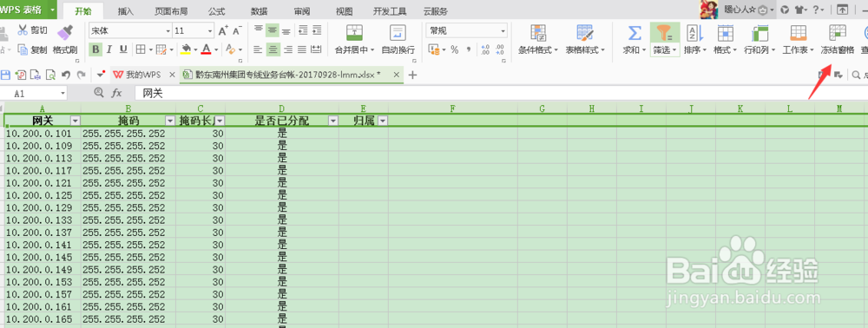Set top vertical alignment
The image size is (868, 328).
tap(259, 30)
